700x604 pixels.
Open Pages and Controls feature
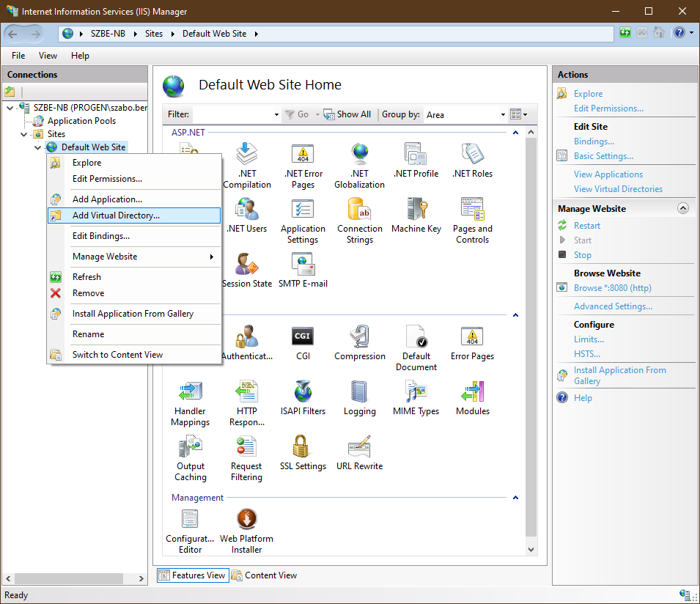point(472,221)
